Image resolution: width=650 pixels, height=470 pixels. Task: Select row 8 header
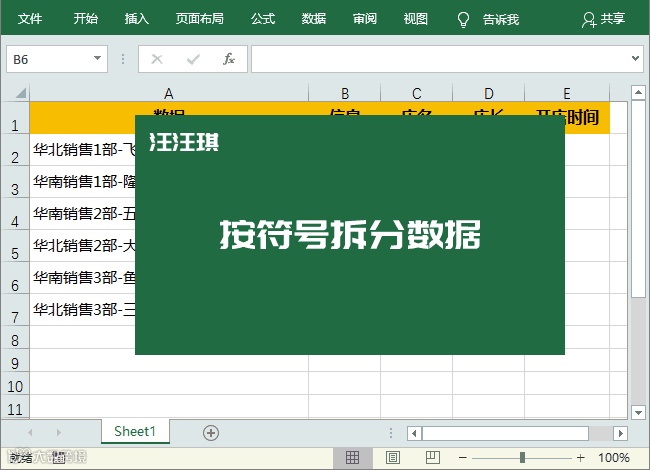pyautogui.click(x=15, y=337)
